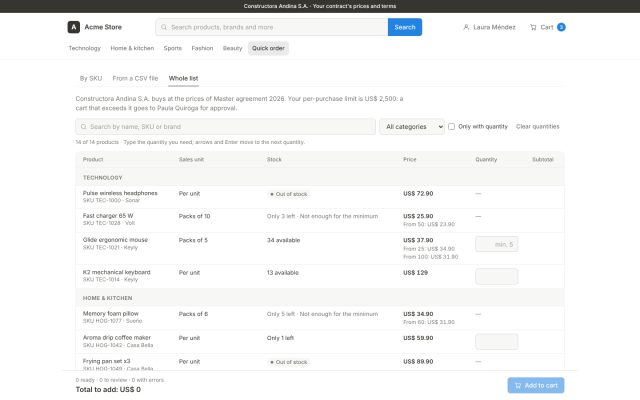Click the Constructora Andina contract banner at top
640x400 pixels.
(x=320, y=6)
